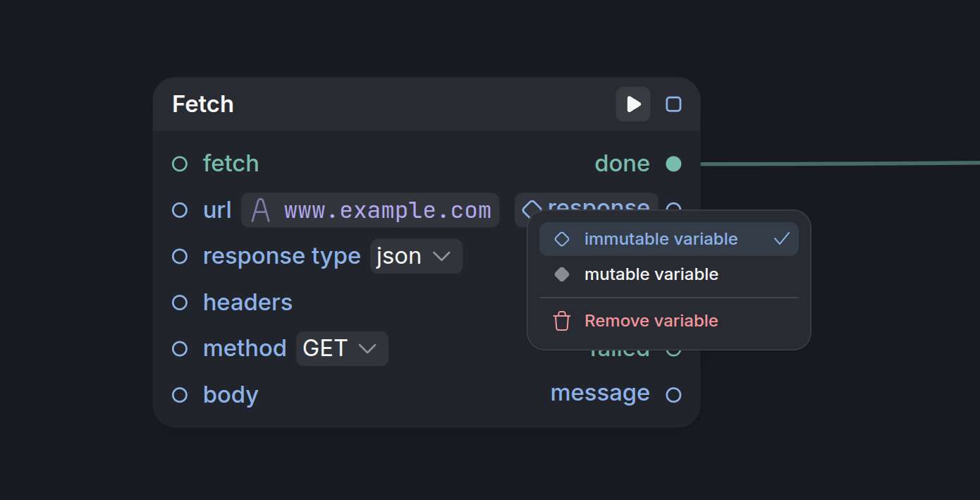Click the www.example.com url field

point(370,210)
